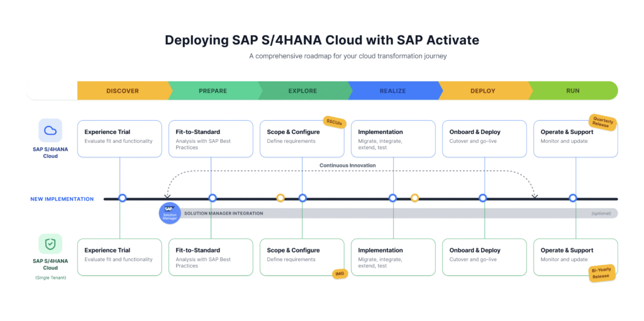Open the bottom Onboard & Deploy card
Image resolution: width=644 pixels, height=321 pixels.
pyautogui.click(x=485, y=257)
